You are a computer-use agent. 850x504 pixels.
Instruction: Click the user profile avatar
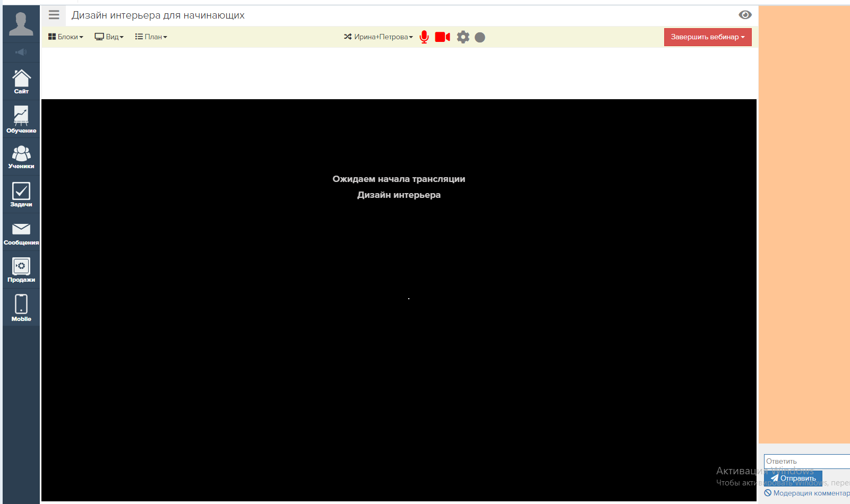[21, 24]
